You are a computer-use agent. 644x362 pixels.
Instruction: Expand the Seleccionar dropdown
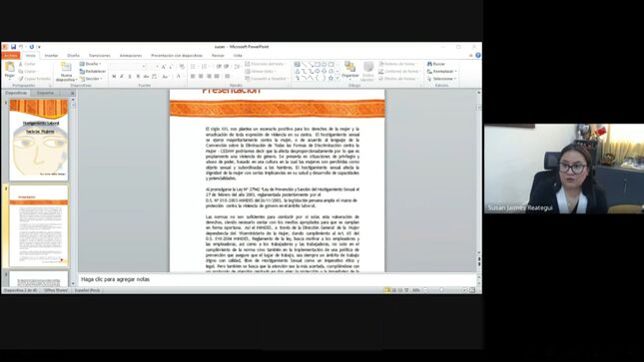pyautogui.click(x=442, y=79)
